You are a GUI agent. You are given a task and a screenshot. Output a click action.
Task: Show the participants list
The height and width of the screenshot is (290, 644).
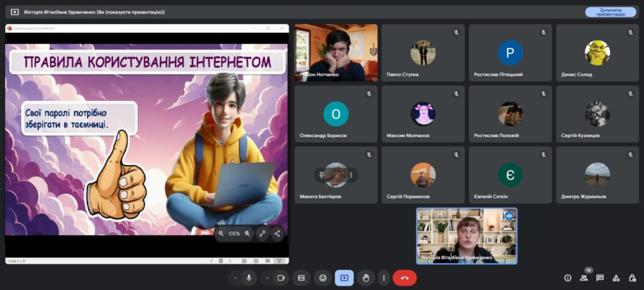click(584, 277)
